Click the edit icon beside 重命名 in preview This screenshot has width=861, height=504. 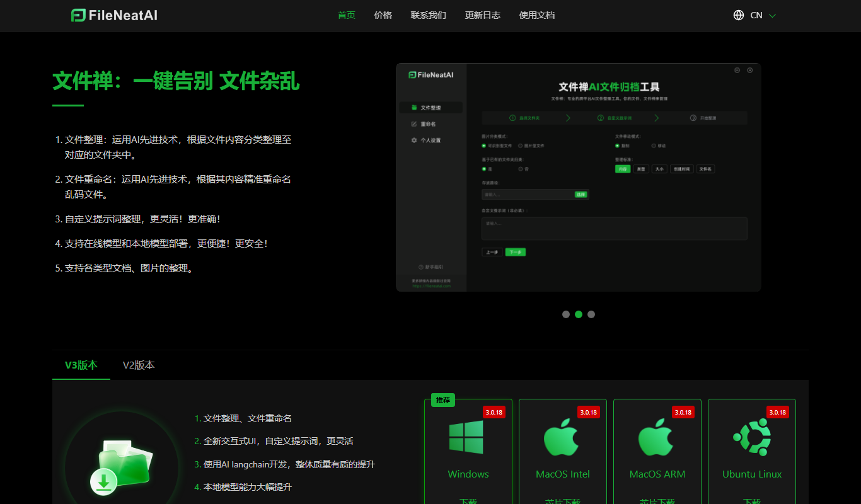pyautogui.click(x=414, y=124)
